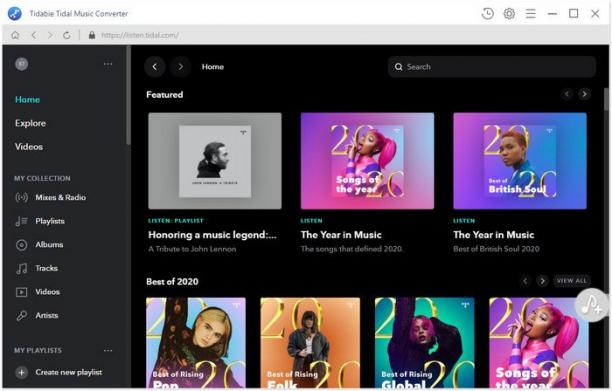
Task: Click the Artists label in My Collection
Action: pyautogui.click(x=47, y=315)
